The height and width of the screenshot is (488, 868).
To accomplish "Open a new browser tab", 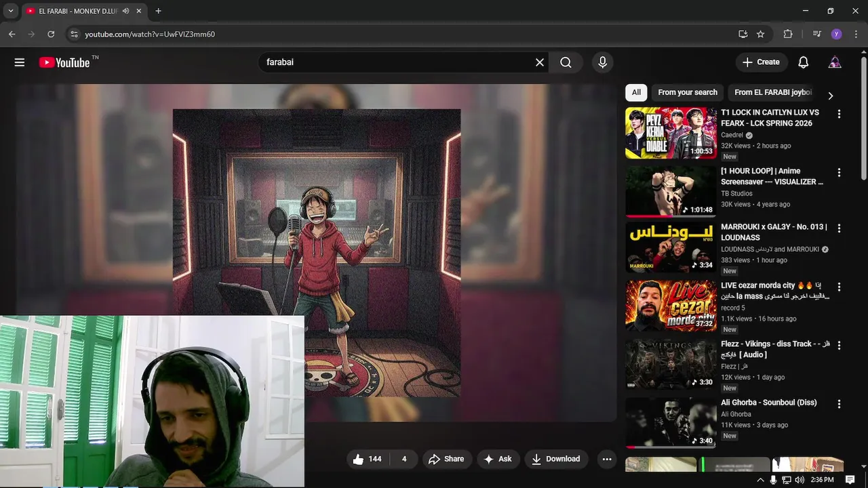I will click(158, 11).
